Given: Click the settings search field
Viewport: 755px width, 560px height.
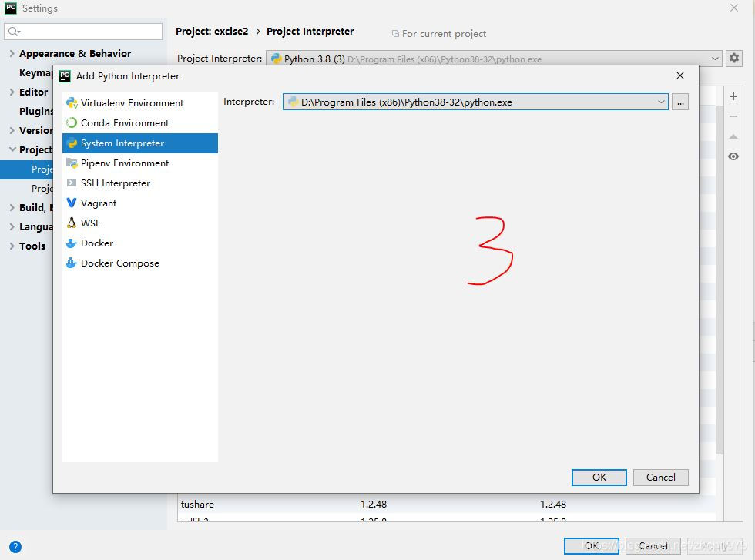Looking at the screenshot, I should [89, 32].
